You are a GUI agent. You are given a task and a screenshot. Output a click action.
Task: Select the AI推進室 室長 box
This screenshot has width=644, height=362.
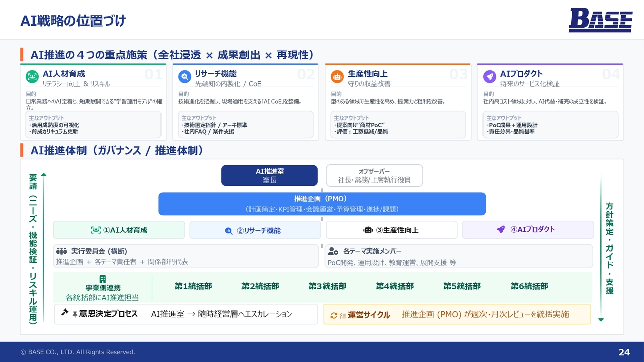270,175
